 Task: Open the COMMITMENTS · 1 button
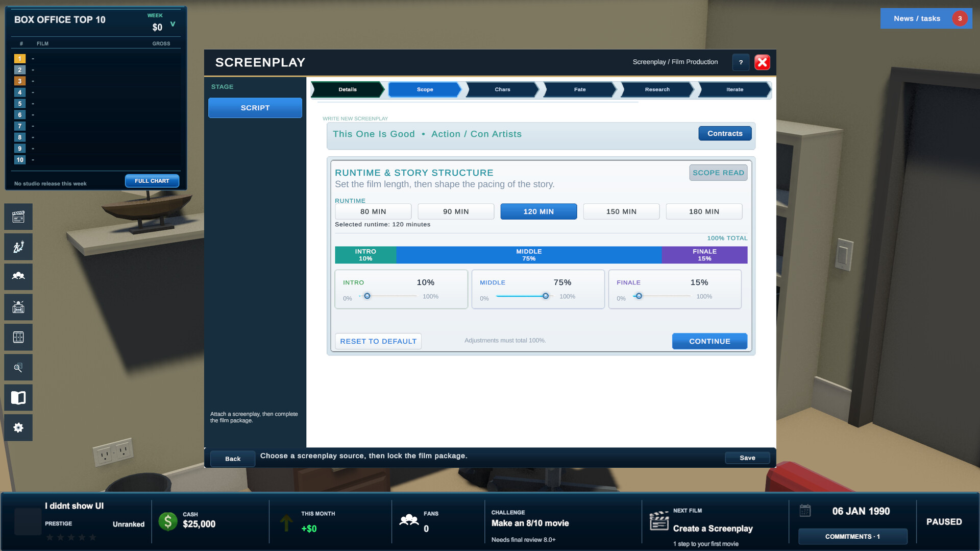coord(852,536)
